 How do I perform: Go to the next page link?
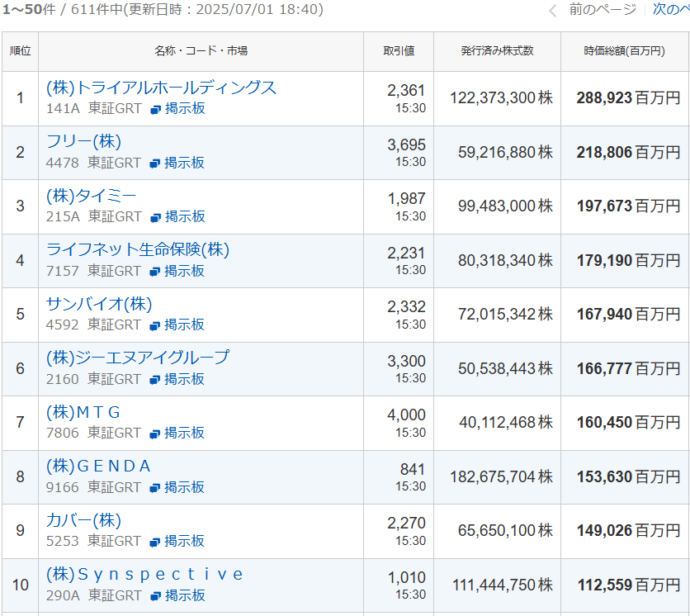tap(671, 9)
